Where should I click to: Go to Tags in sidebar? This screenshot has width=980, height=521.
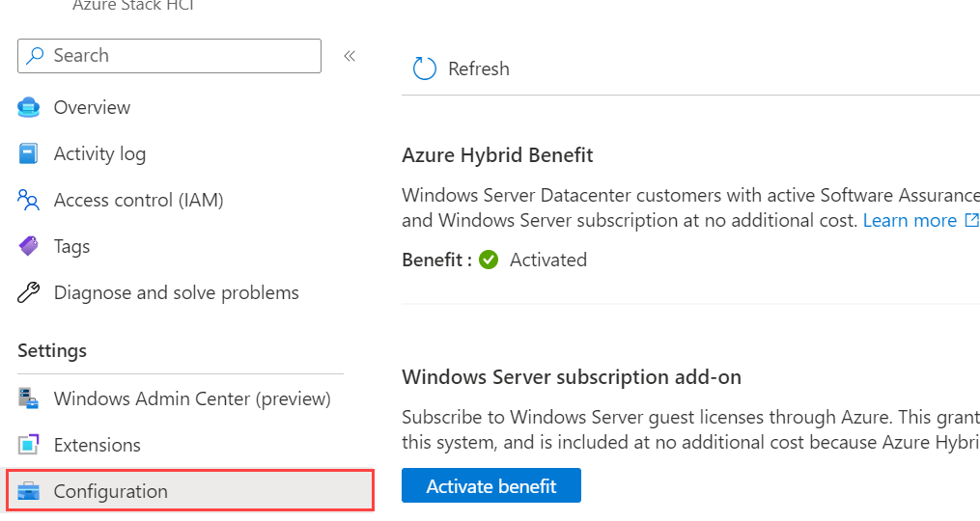coord(71,246)
